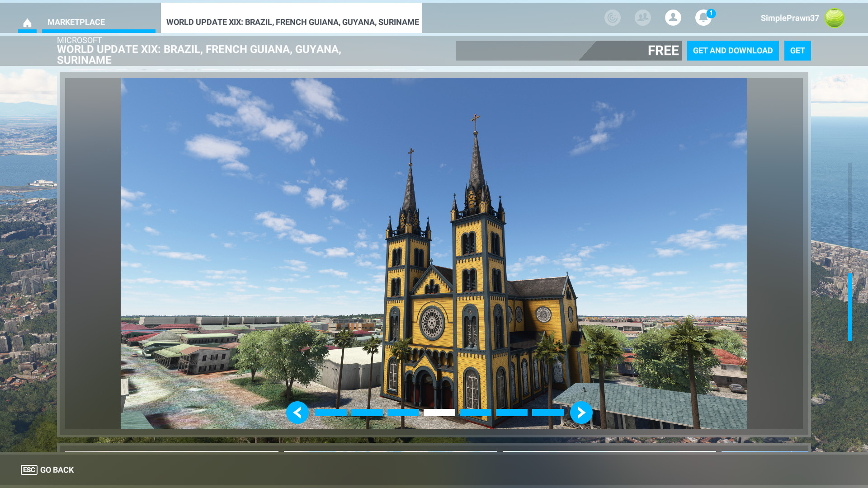Click the SimplePrawn37 username
Screen dimensions: 868x488
(790, 18)
